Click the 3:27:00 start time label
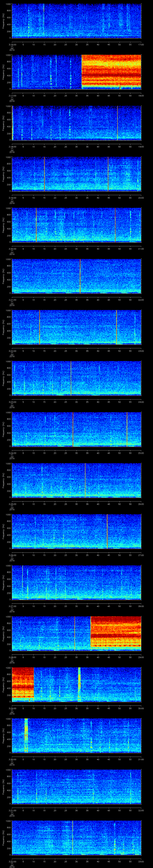 click(x=12, y=606)
